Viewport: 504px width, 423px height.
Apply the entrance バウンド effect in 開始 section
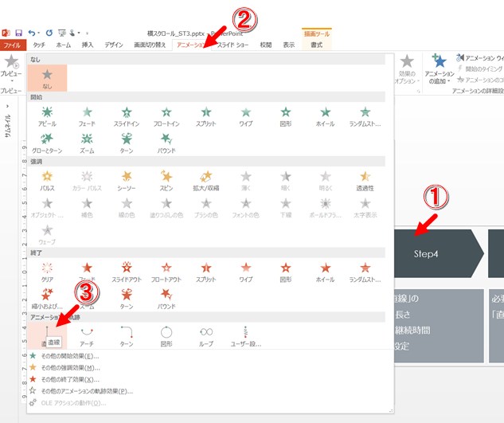tap(166, 143)
